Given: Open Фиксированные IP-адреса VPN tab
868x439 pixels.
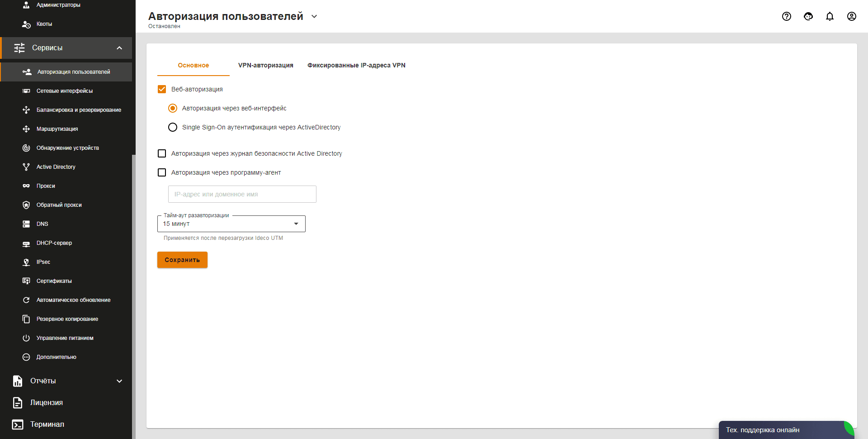Looking at the screenshot, I should 356,65.
